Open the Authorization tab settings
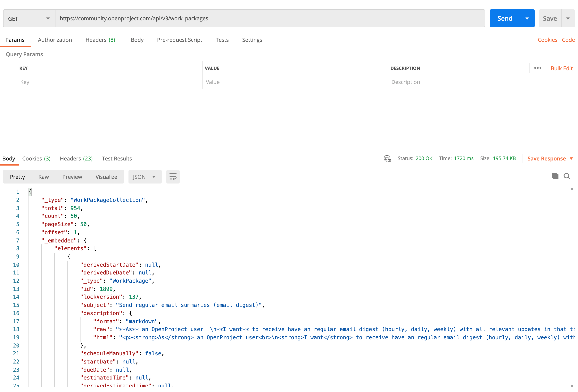The height and width of the screenshot is (392, 578). 54,40
